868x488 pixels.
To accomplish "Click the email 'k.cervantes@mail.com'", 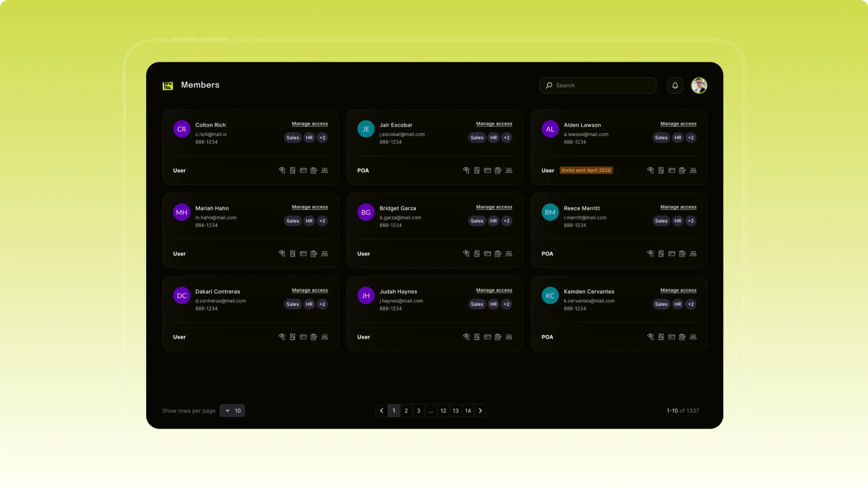I will (x=589, y=301).
